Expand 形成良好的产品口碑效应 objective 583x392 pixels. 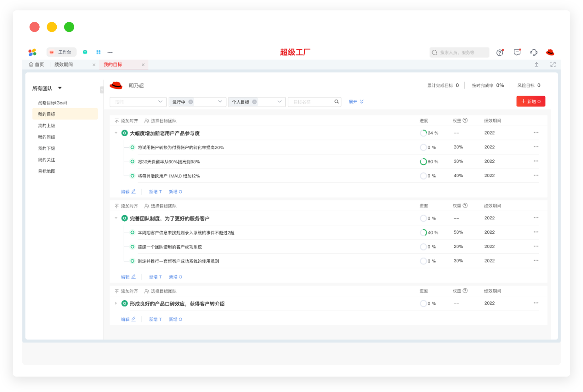pos(116,304)
